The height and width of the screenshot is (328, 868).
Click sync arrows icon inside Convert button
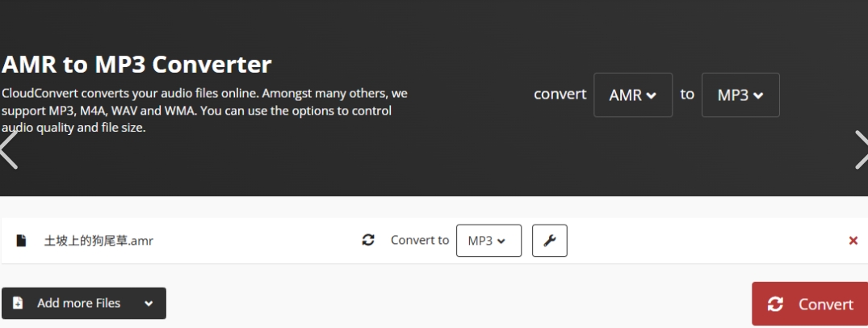[x=775, y=304]
